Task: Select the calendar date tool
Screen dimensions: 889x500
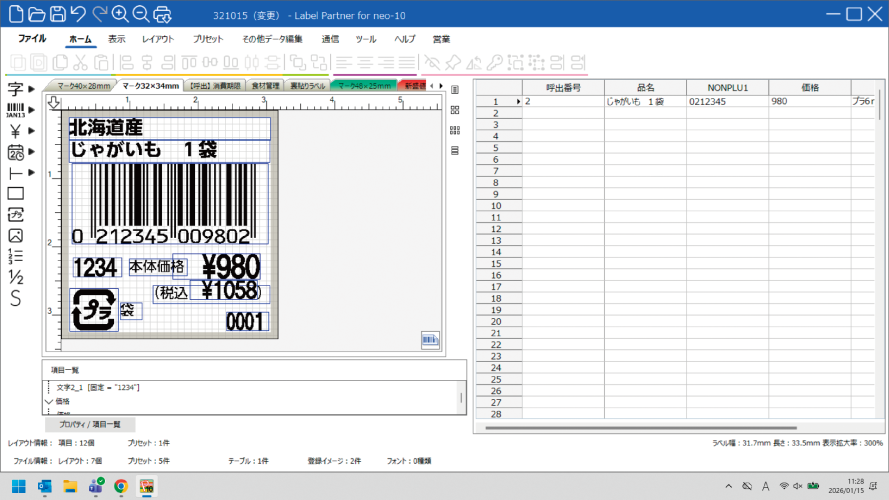Action: pyautogui.click(x=15, y=152)
